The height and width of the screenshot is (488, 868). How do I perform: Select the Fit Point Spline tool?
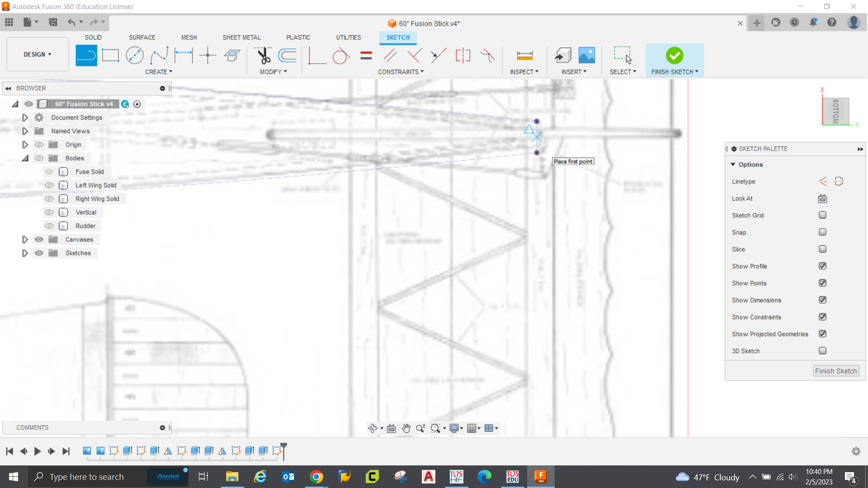coord(159,56)
